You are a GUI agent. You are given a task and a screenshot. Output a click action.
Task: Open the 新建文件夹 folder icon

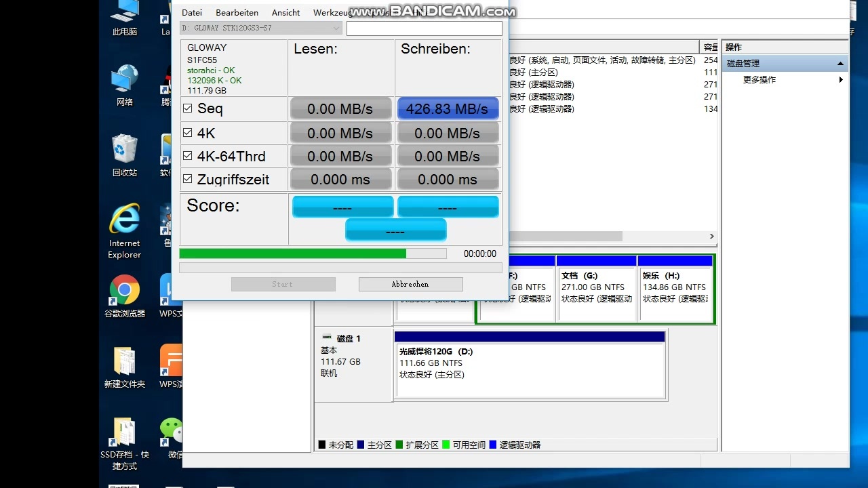click(125, 367)
